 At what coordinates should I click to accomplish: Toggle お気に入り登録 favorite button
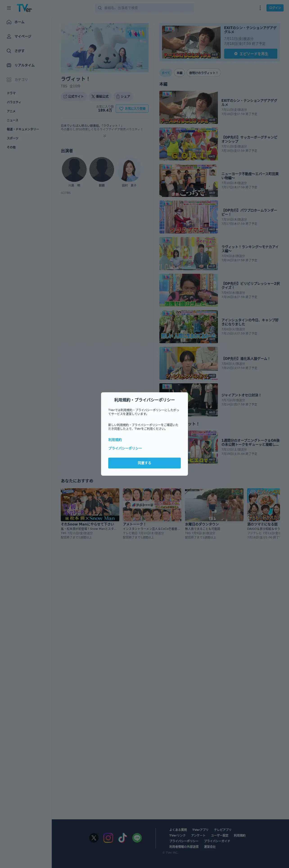(132, 109)
